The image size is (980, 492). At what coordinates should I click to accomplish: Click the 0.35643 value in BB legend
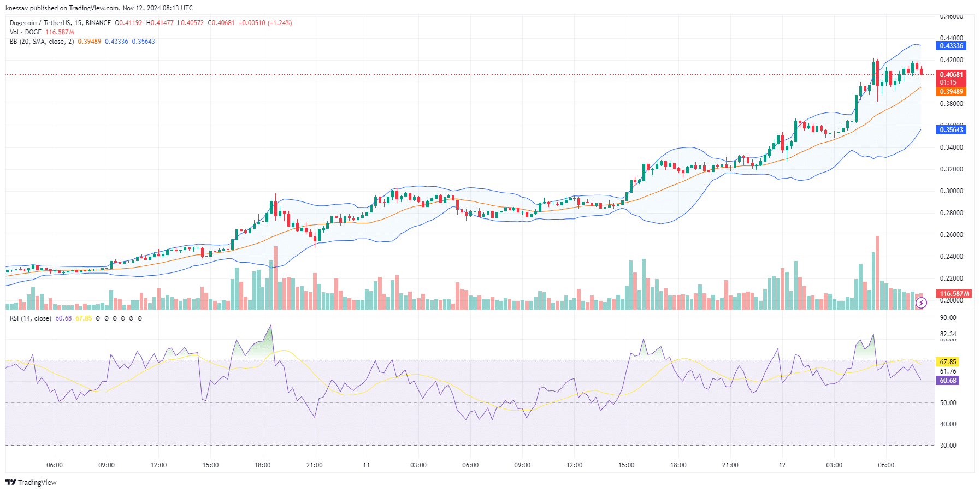143,42
